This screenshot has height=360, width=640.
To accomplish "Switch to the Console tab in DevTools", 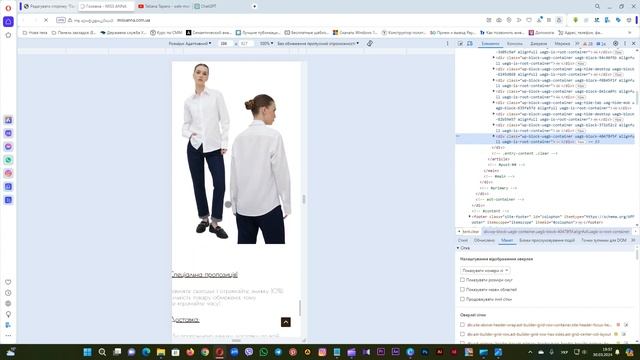I will (x=514, y=43).
